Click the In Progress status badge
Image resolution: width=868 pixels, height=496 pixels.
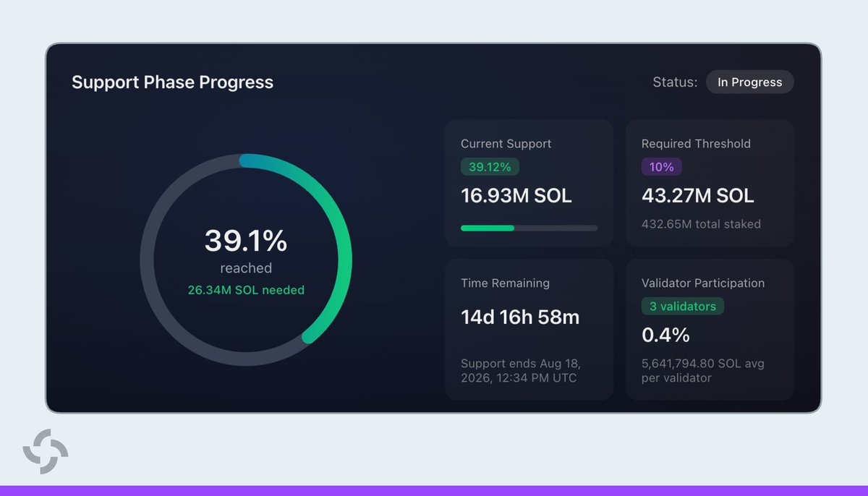(x=750, y=82)
